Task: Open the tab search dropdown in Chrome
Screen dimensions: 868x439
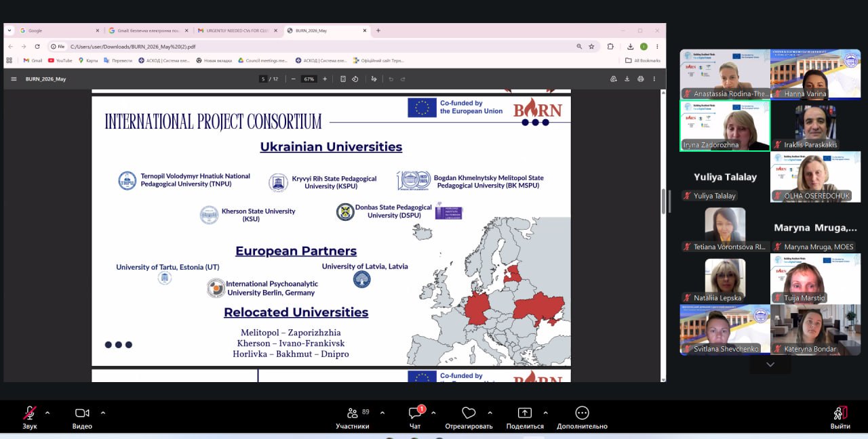Action: (x=9, y=30)
